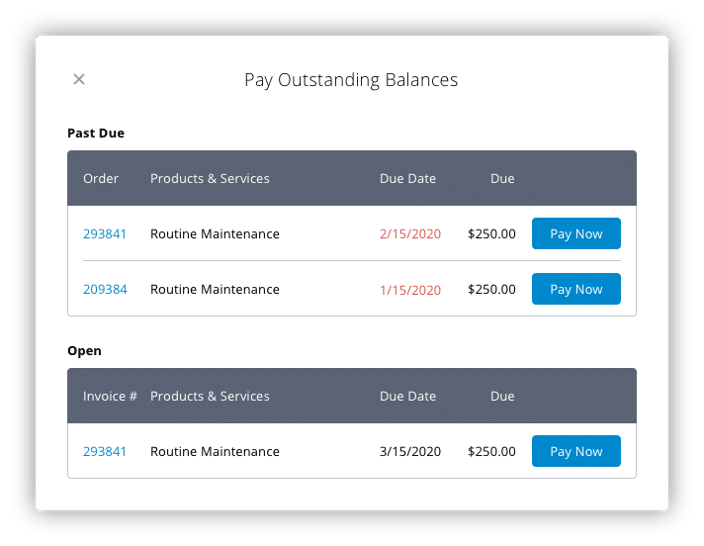This screenshot has width=704, height=546.
Task: Click the Invoice # column header
Action: (x=110, y=397)
